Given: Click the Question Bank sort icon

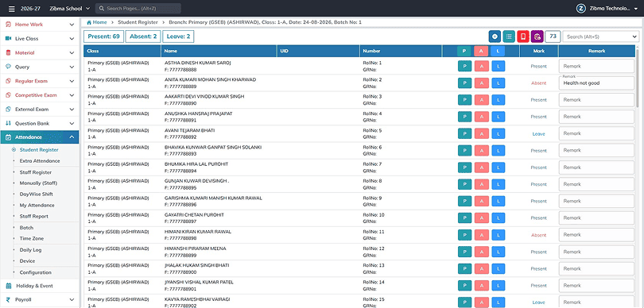Looking at the screenshot, I should coord(8,123).
